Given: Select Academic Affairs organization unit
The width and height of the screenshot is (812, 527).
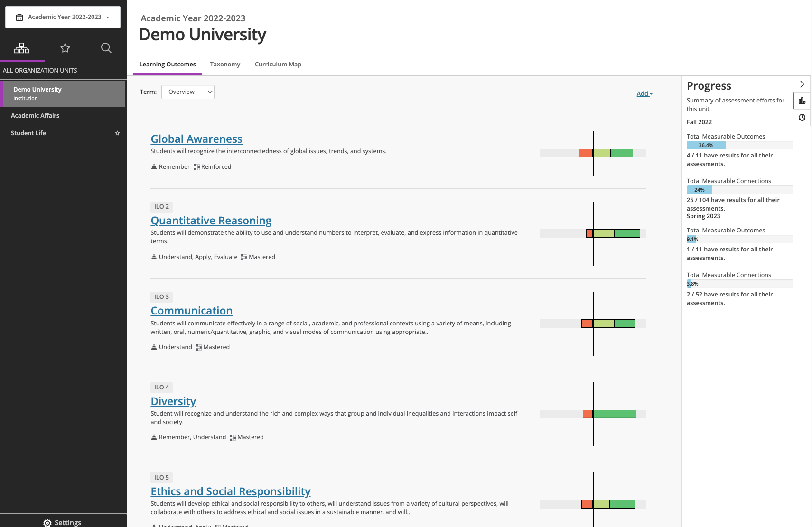Looking at the screenshot, I should (x=35, y=116).
